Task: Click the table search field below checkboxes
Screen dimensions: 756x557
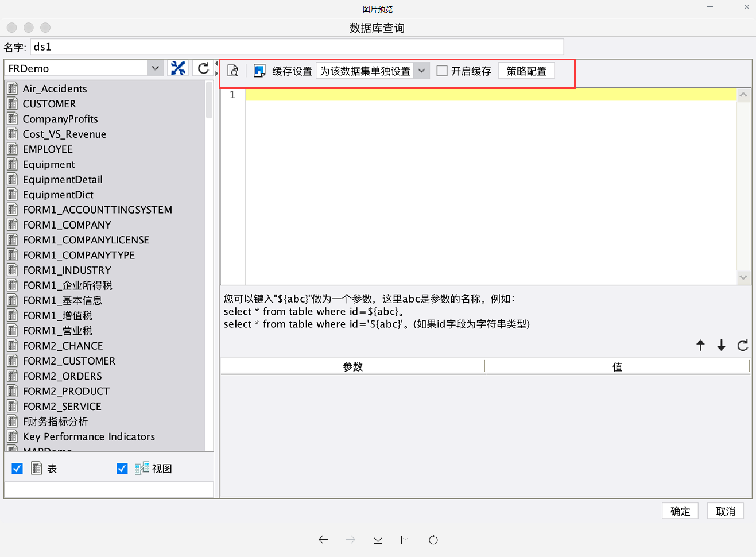Action: [108, 489]
